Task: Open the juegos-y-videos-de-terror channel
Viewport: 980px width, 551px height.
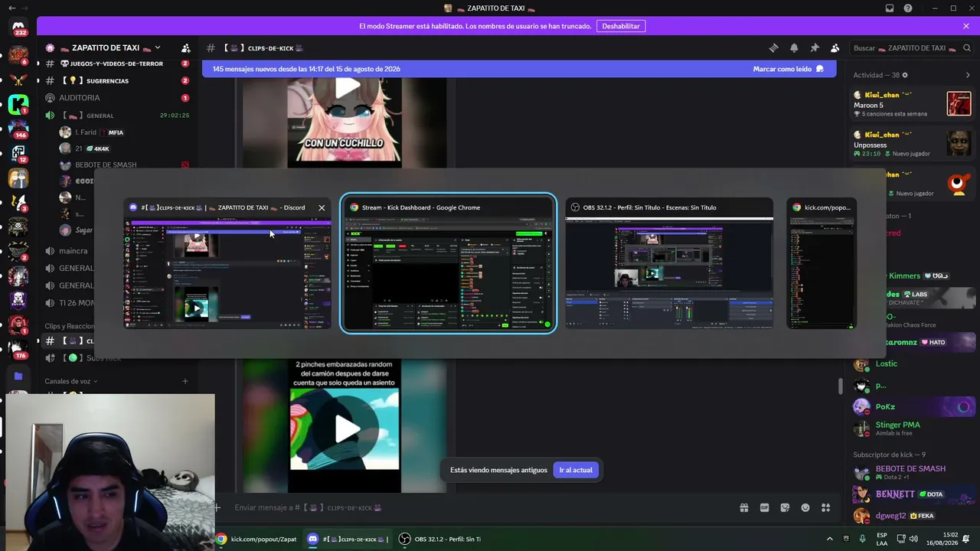Action: [117, 64]
